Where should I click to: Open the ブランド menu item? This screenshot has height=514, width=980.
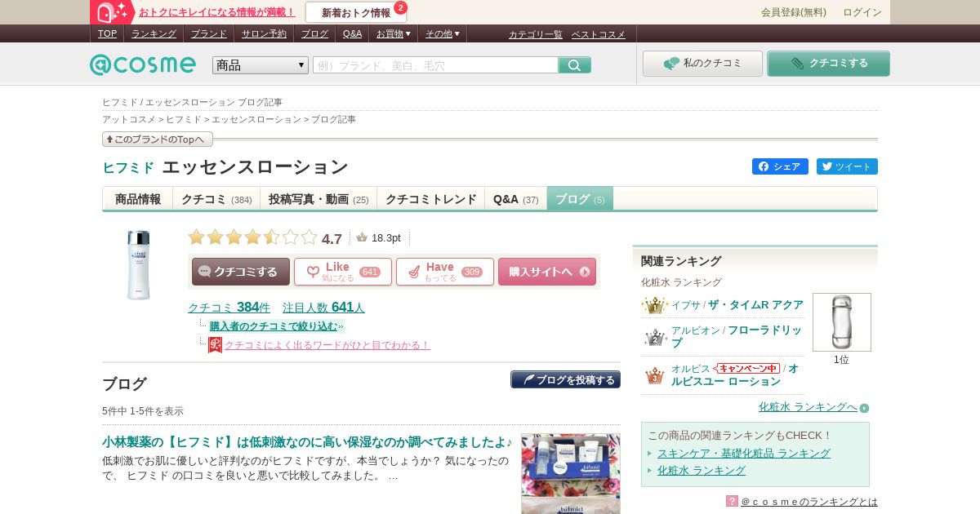coord(209,33)
